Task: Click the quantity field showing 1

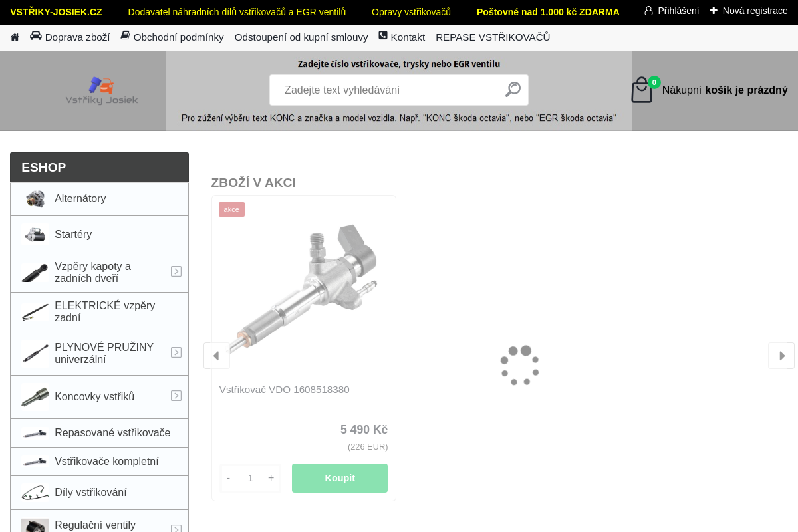Action: (251, 478)
